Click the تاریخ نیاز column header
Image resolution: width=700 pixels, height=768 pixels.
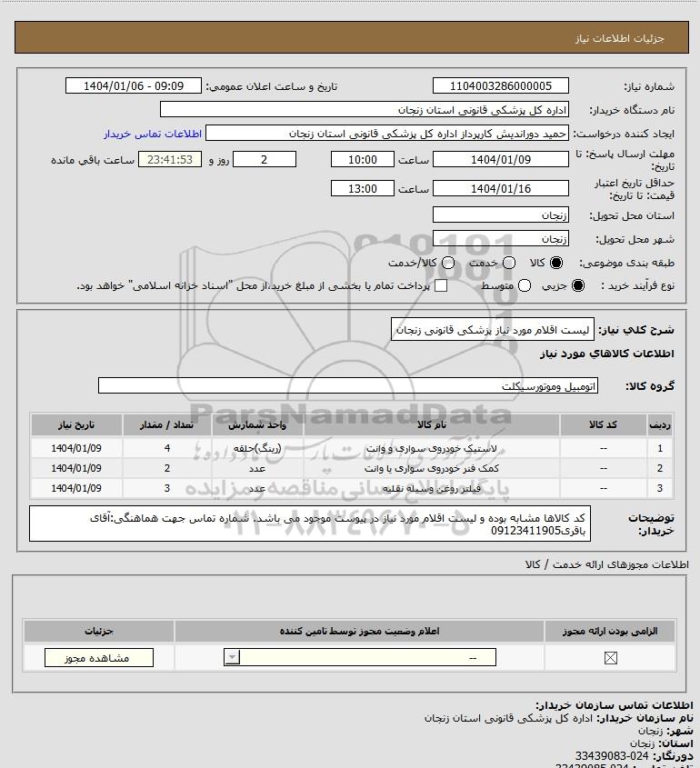pyautogui.click(x=76, y=425)
